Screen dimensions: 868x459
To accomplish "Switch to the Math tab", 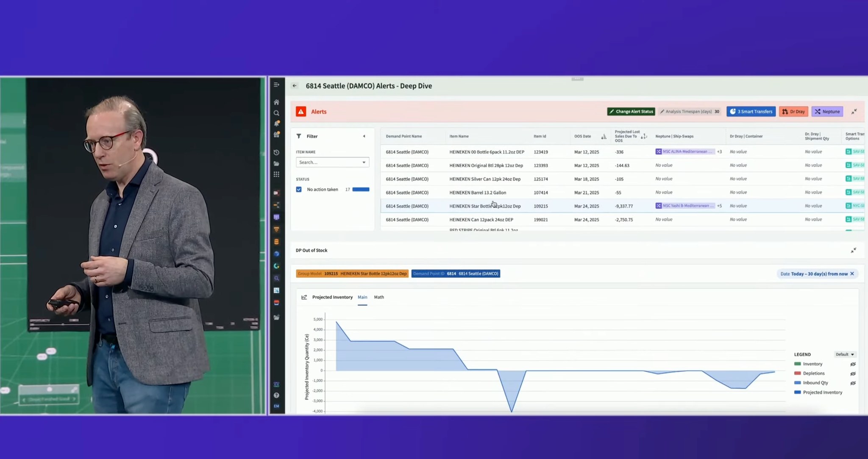I will [x=378, y=297].
